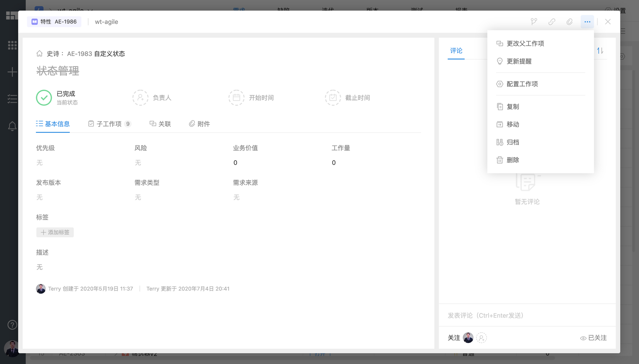Switch to 子工作项 tab
639x364 pixels.
[110, 124]
